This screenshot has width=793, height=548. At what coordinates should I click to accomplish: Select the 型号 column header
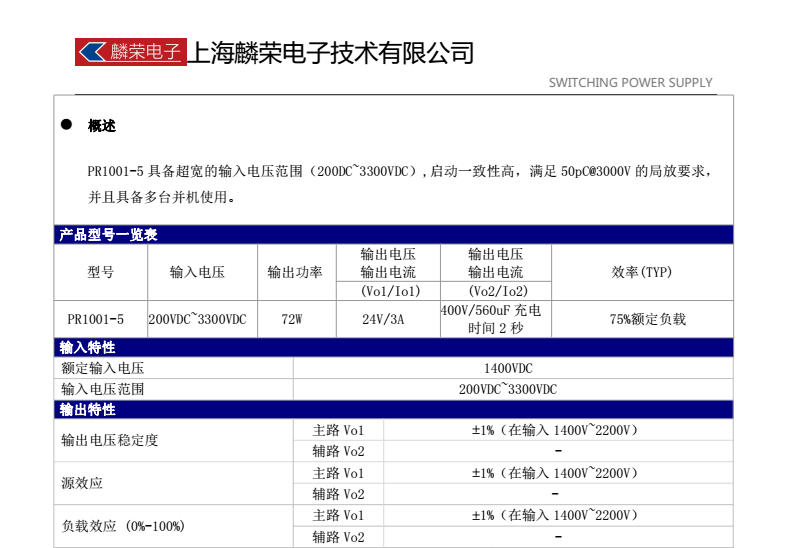click(101, 272)
